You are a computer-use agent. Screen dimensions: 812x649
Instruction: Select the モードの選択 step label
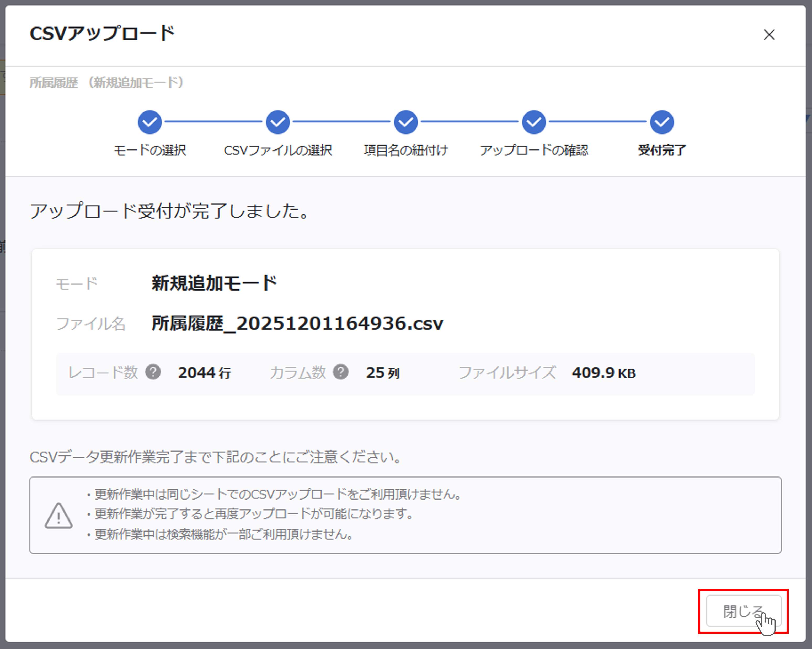[x=149, y=150]
